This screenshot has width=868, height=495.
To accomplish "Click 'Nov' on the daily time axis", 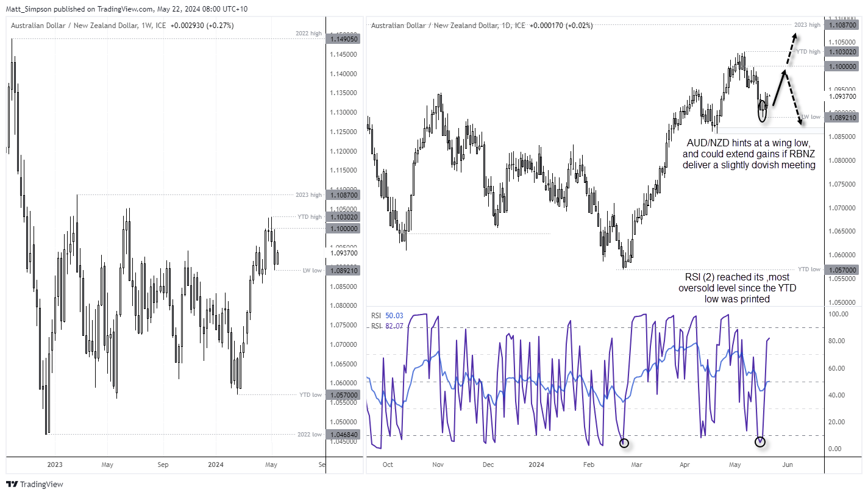I will 438,465.
